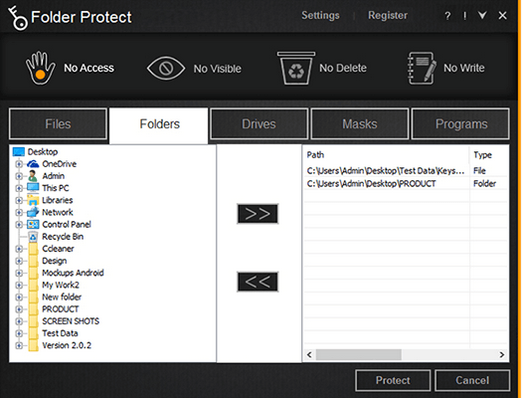This screenshot has height=398, width=522.
Task: Click the horizontal scrollbar thumb in path list
Action: [x=358, y=355]
